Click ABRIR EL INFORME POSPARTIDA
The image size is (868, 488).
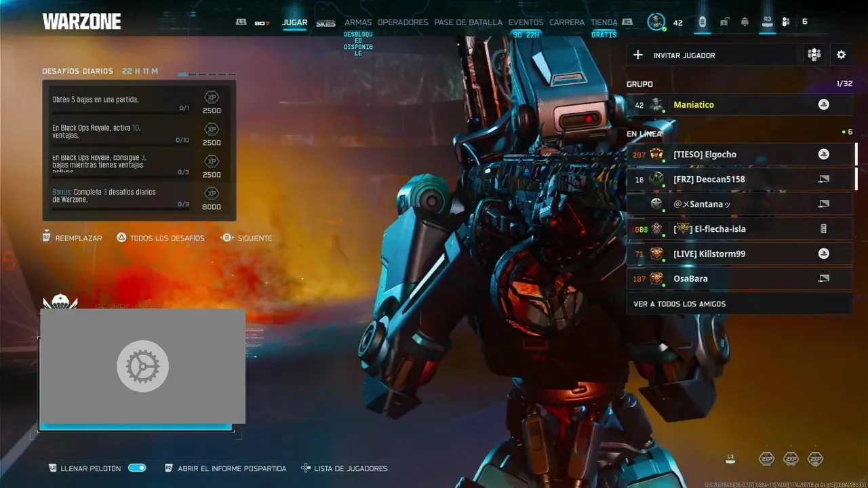click(226, 468)
